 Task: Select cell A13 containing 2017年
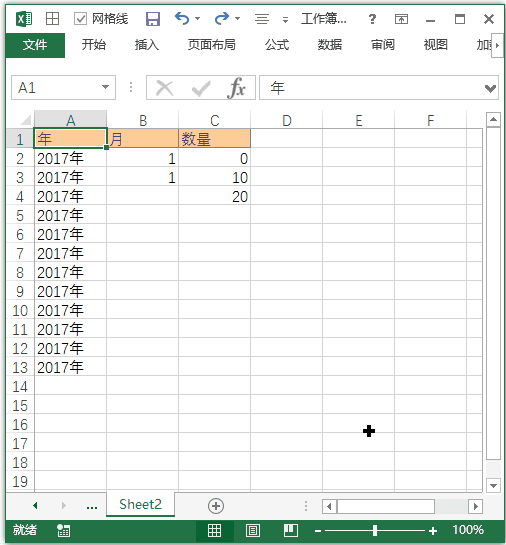pyautogui.click(x=71, y=367)
